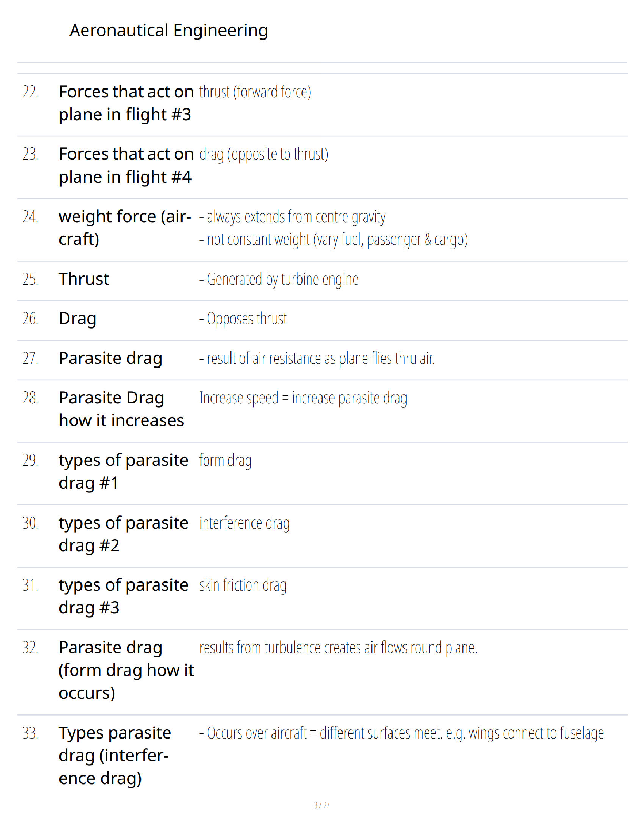Screen dimensions: 644x834
Task: Click the definition 'thrust (forward force)'
Action: click(x=255, y=92)
